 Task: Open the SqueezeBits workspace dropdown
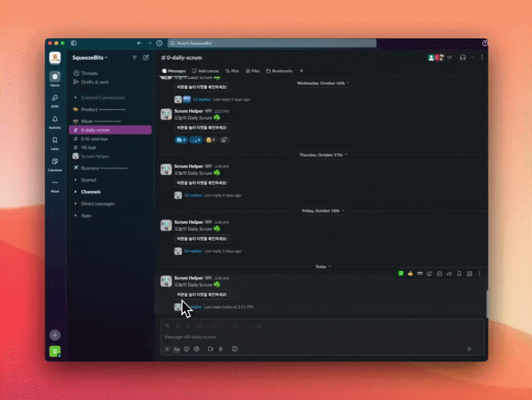point(90,58)
